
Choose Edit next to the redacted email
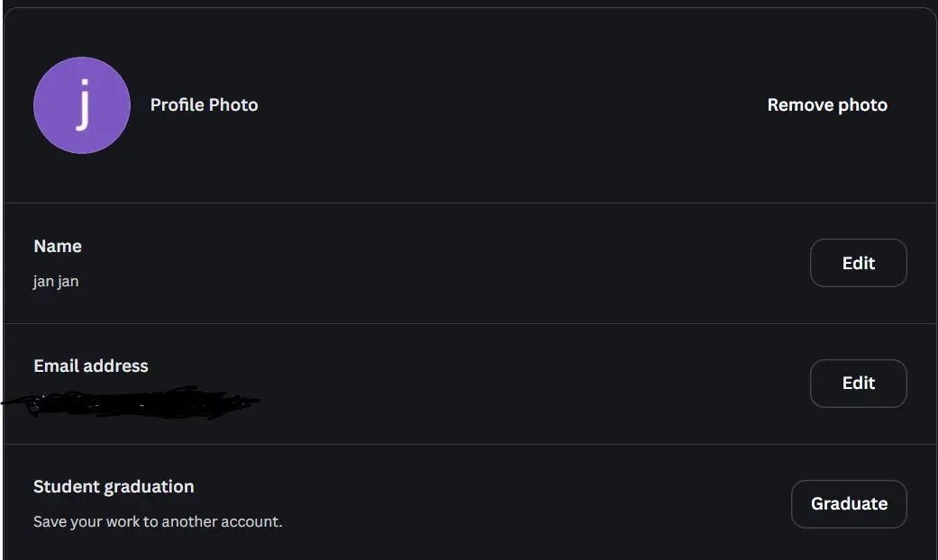(x=859, y=384)
